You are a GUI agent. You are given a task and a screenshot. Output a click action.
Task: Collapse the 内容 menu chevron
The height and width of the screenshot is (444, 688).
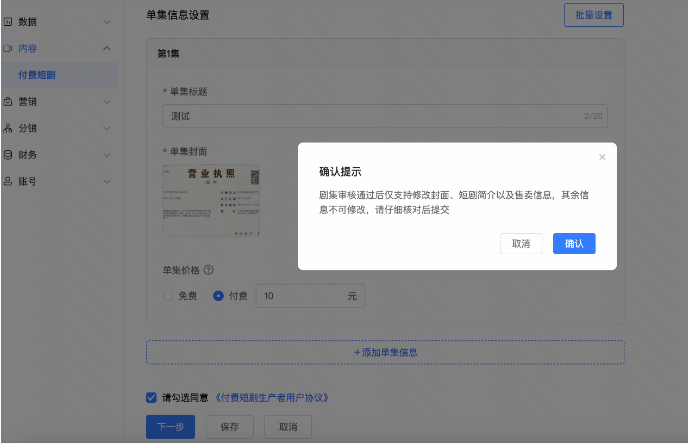(x=107, y=48)
